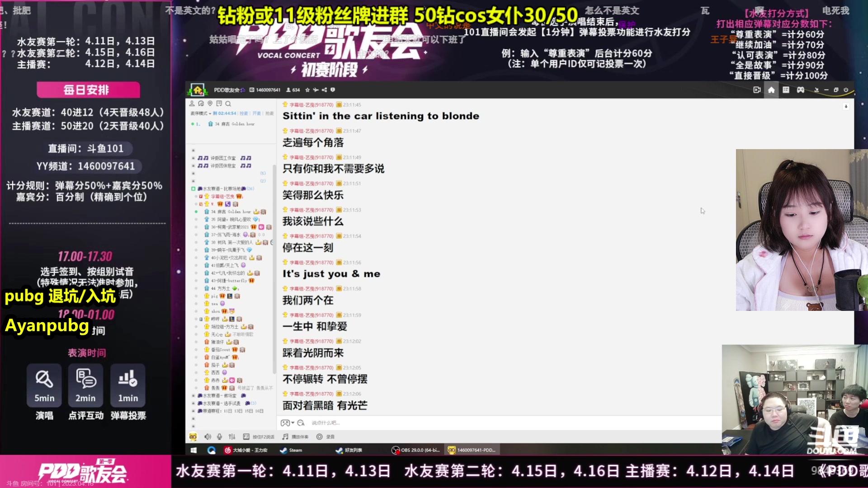Open the audio mixer sliders icon
This screenshot has height=488, width=868.
click(232, 436)
